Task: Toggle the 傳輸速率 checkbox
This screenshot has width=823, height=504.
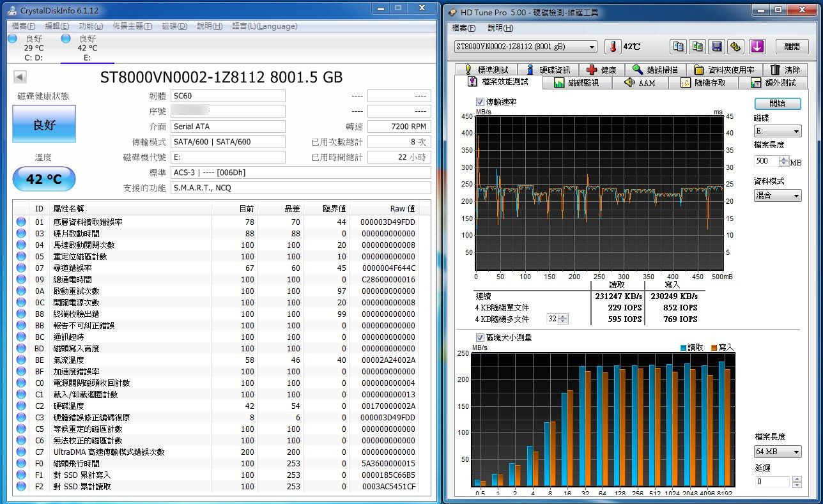Action: [480, 102]
